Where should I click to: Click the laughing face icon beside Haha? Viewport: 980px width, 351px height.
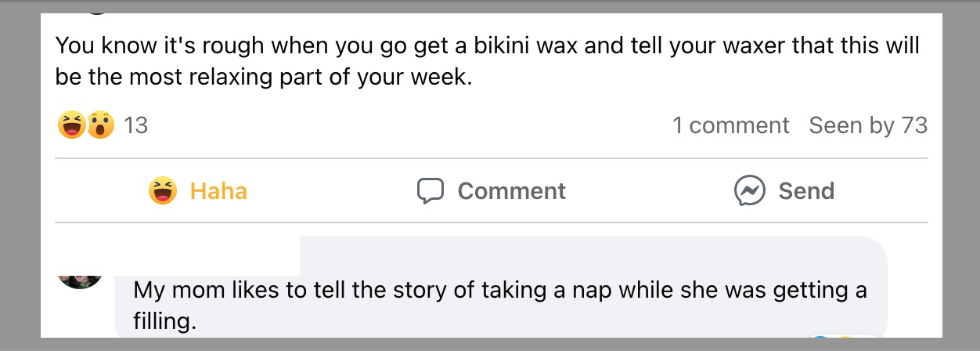point(163,191)
